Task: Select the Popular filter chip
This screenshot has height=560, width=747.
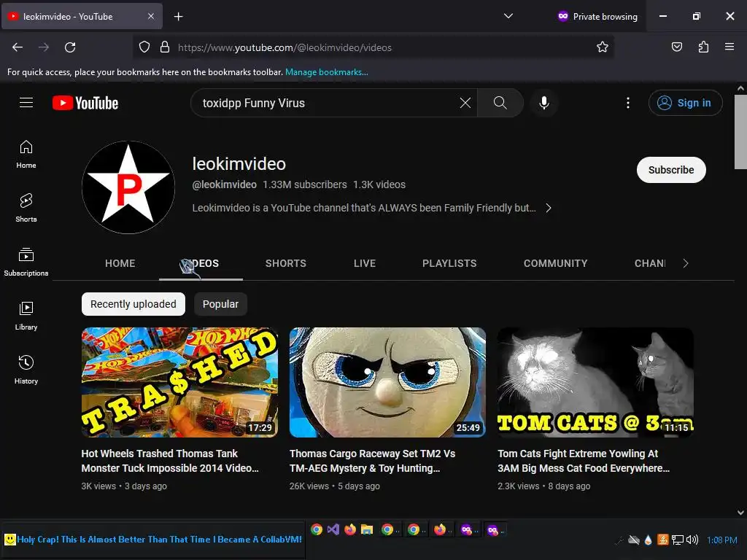Action: [220, 304]
